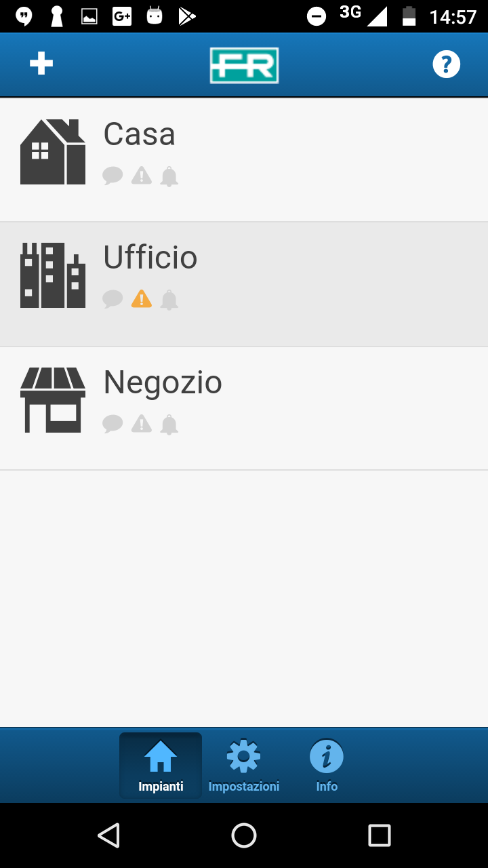Go to the Info tab
This screenshot has height=868, width=488.
327,766
